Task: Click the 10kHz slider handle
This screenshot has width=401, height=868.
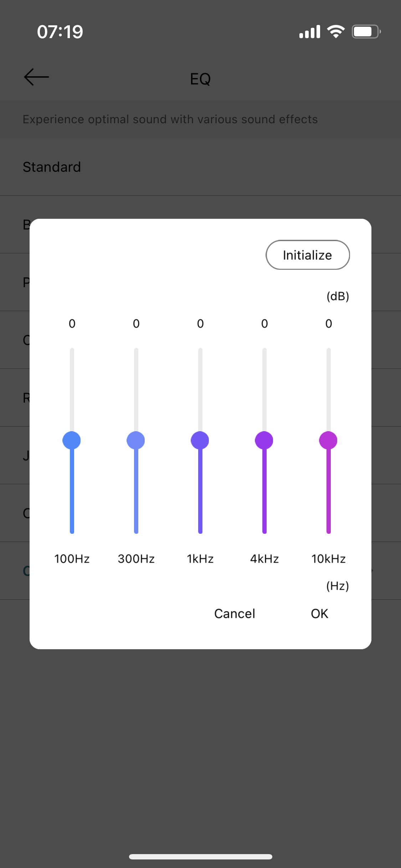Action: point(328,440)
